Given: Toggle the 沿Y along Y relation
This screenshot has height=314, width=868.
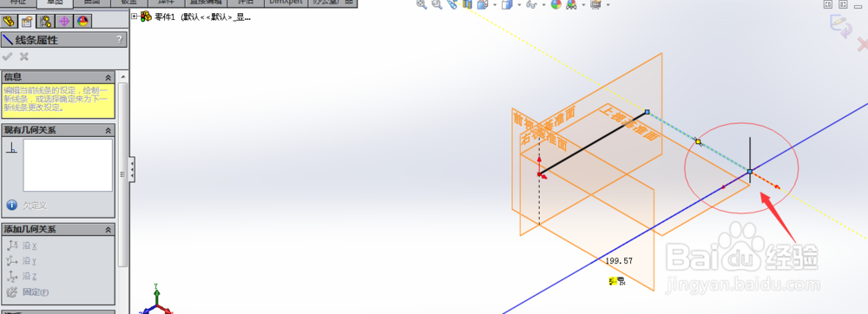Looking at the screenshot, I should pyautogui.click(x=23, y=261).
